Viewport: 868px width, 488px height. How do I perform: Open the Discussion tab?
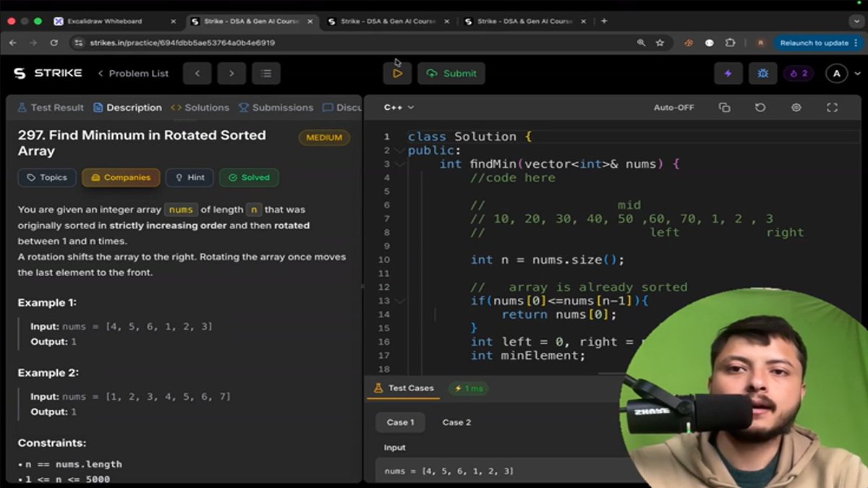tap(342, 107)
